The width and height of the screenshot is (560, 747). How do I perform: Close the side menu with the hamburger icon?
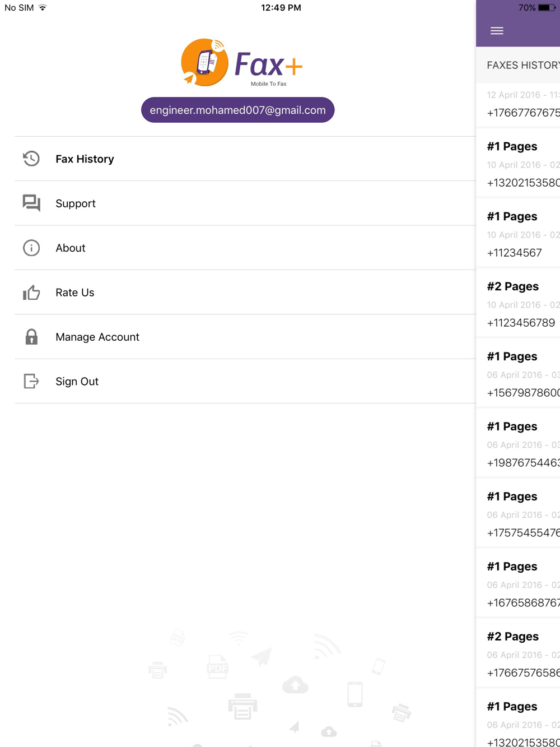[497, 31]
